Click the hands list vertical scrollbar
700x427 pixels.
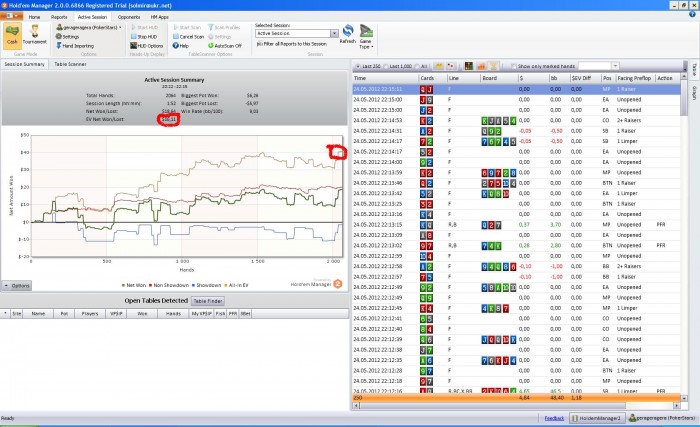click(685, 237)
